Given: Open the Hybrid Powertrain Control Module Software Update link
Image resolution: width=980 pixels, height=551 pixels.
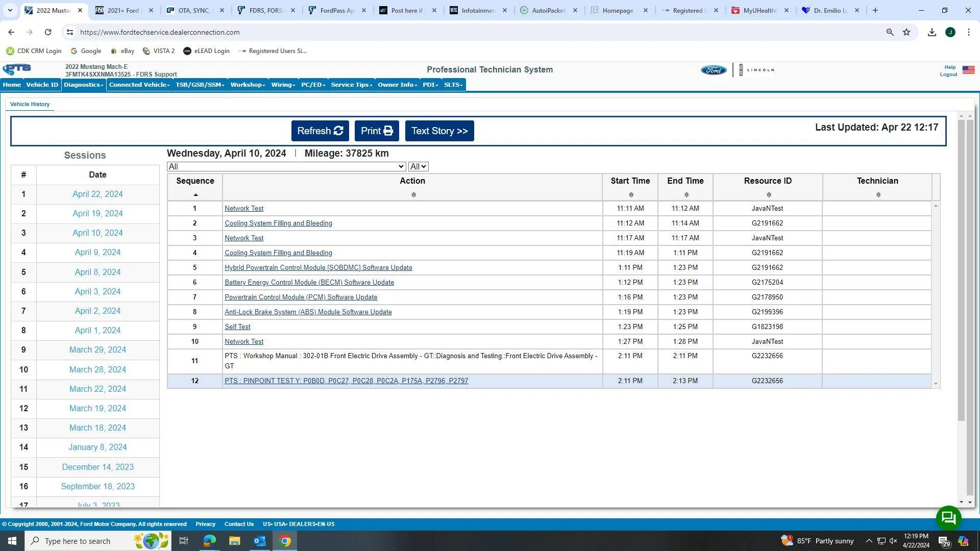Looking at the screenshot, I should [318, 268].
